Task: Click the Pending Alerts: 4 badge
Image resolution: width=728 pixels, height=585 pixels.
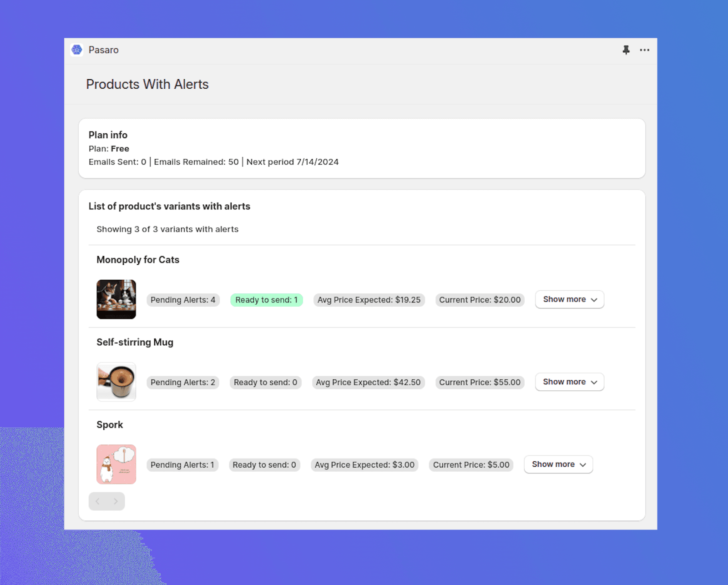Action: pos(183,300)
